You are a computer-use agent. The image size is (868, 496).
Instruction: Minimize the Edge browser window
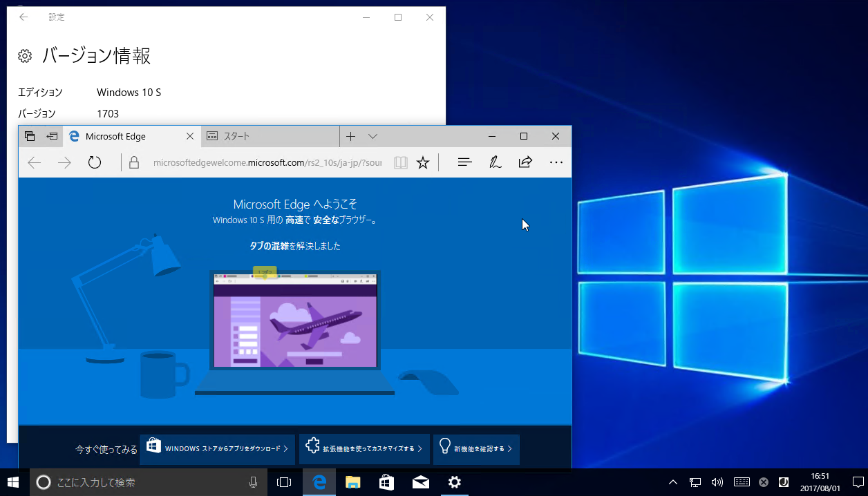tap(492, 136)
